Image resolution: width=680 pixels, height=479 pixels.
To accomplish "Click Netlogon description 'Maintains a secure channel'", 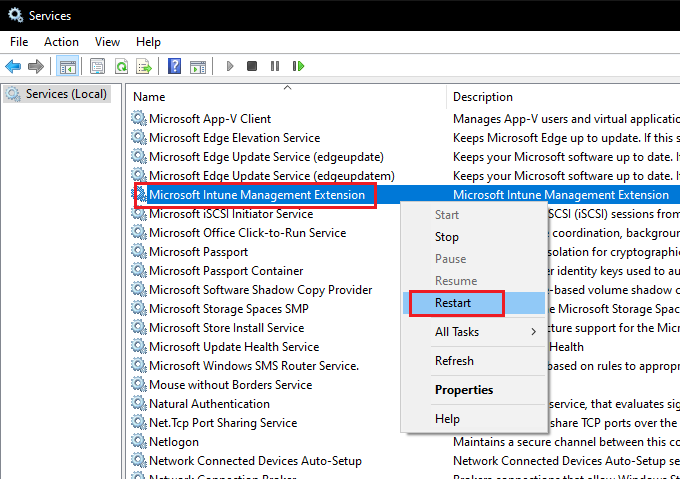I will [x=566, y=442].
